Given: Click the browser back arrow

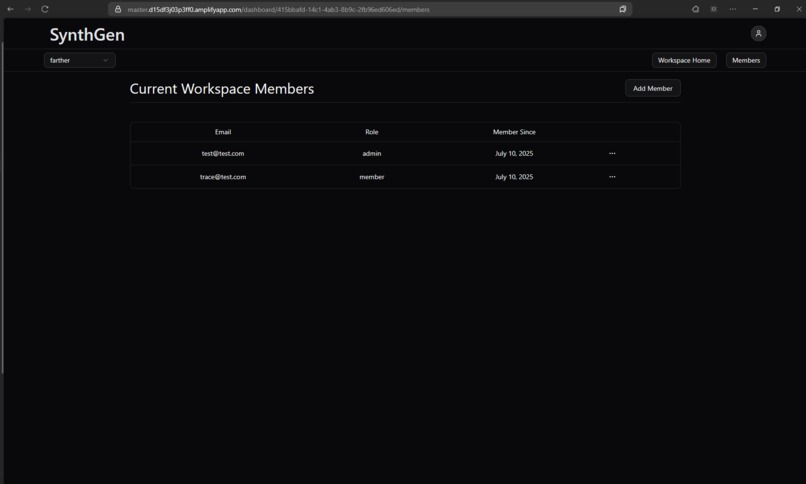Looking at the screenshot, I should click(x=10, y=9).
